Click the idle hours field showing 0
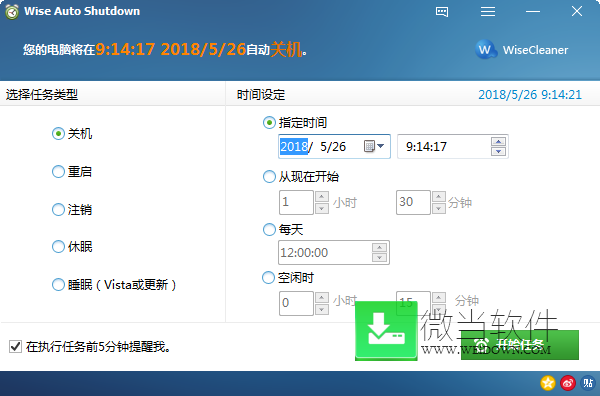 pyautogui.click(x=296, y=303)
